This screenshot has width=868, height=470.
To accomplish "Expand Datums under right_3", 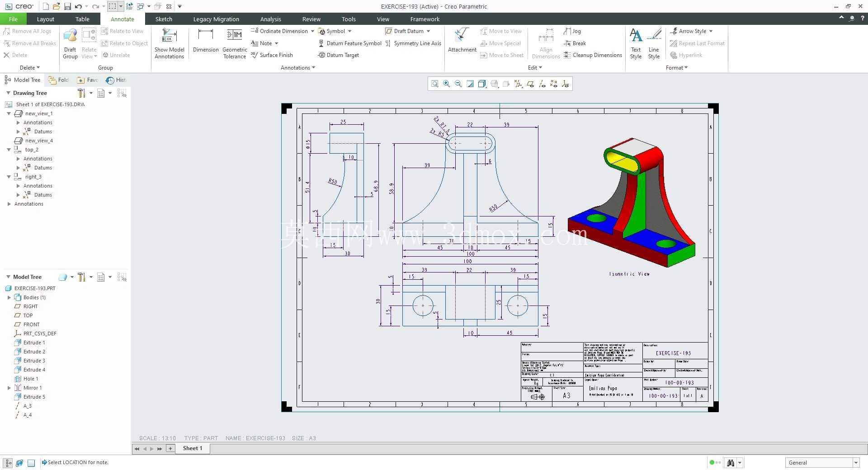I will click(18, 195).
